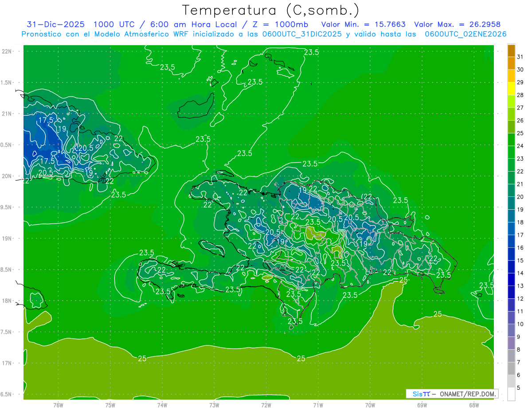Click the 'Valor Min. = 15.7663' readout

363,24
